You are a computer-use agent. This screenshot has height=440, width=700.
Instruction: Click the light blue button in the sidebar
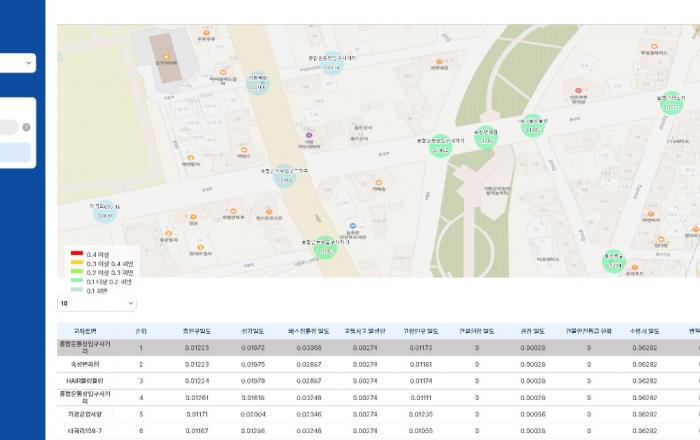pyautogui.click(x=15, y=152)
